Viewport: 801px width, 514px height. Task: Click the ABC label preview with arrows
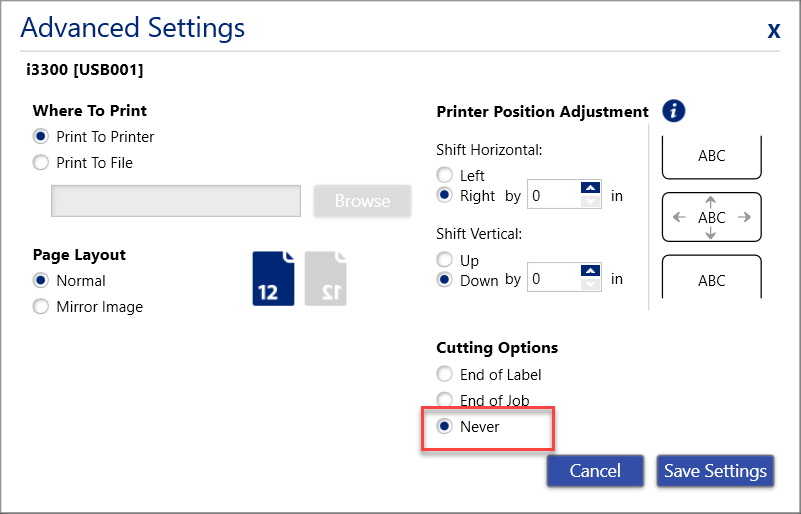click(711, 217)
